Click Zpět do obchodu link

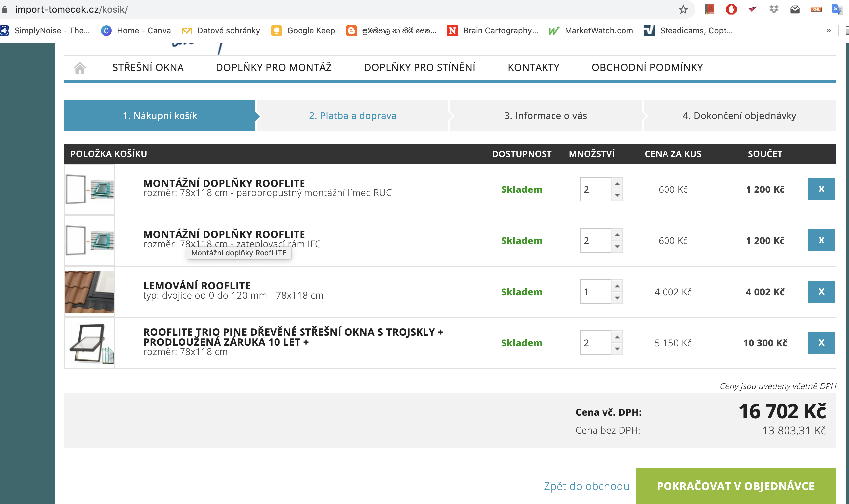(586, 486)
